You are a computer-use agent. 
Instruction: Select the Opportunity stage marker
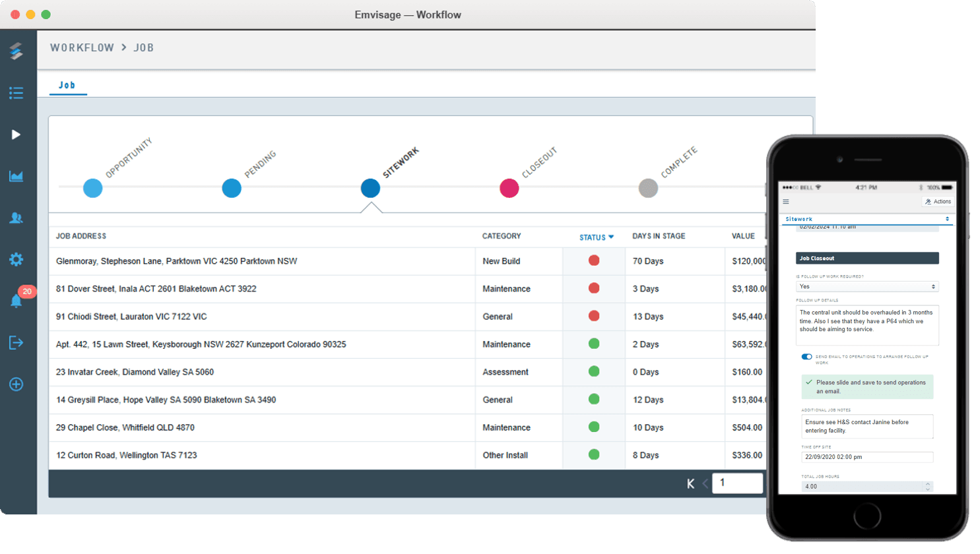pyautogui.click(x=93, y=188)
